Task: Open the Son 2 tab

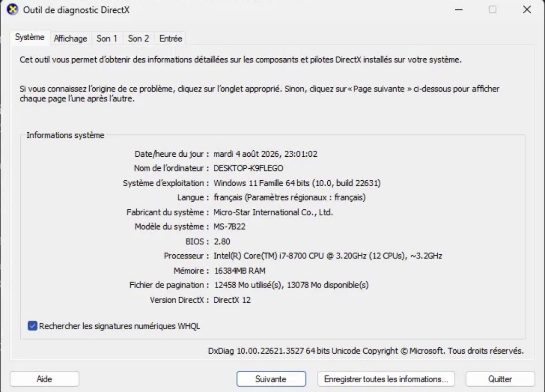Action: [x=138, y=38]
